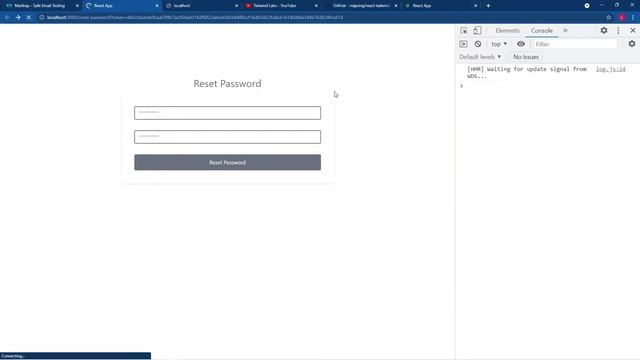Focus the first password input field
Screen dimensions: 640x360
227,113
